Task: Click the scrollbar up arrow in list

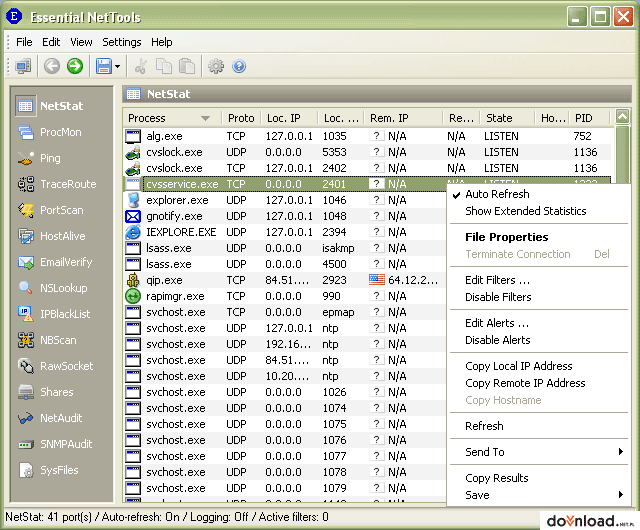Action: (622, 117)
